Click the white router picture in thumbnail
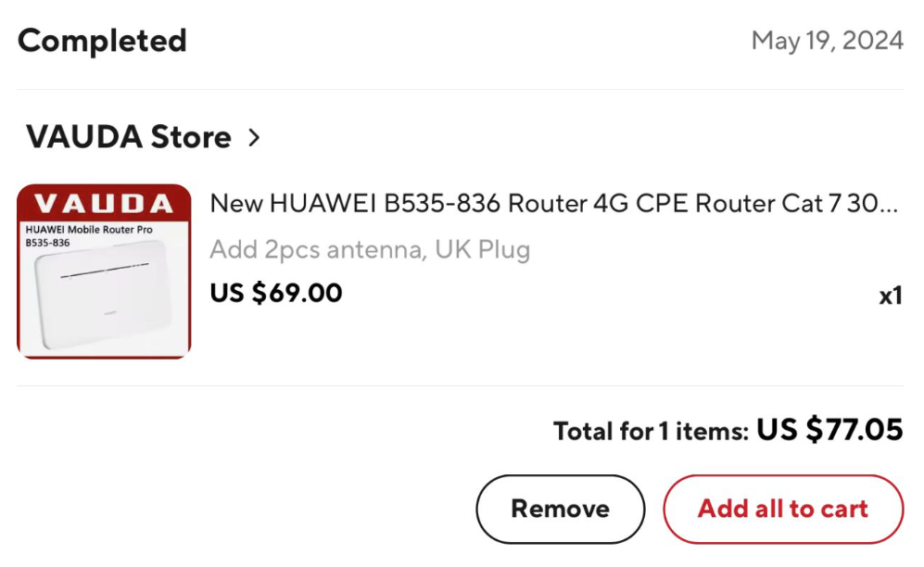Screen dimensions: 924x567 click(104, 296)
